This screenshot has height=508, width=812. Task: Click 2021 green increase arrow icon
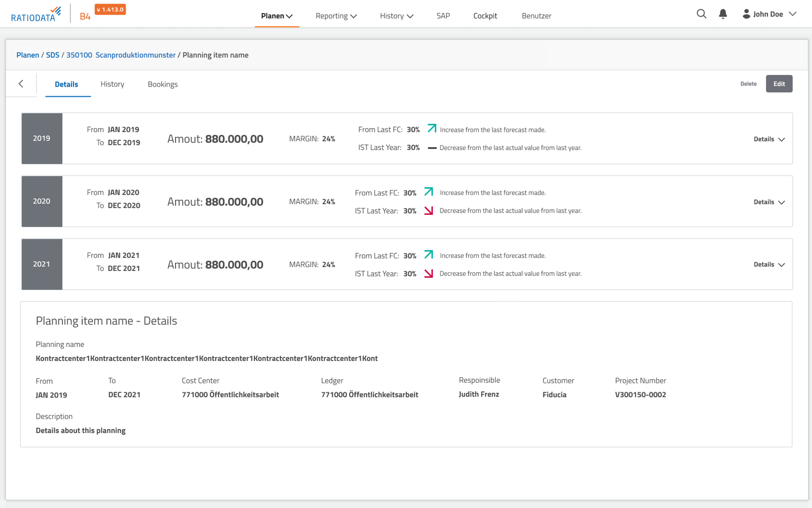[428, 254]
